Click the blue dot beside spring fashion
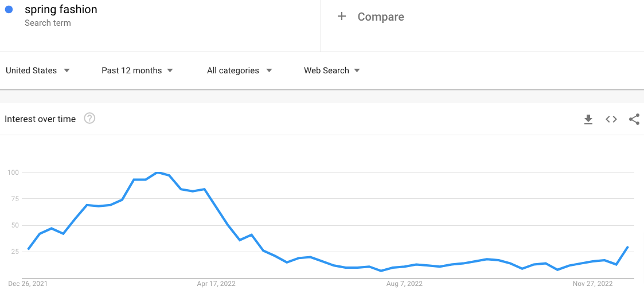Viewport: 644px width, 294px height. tap(9, 9)
